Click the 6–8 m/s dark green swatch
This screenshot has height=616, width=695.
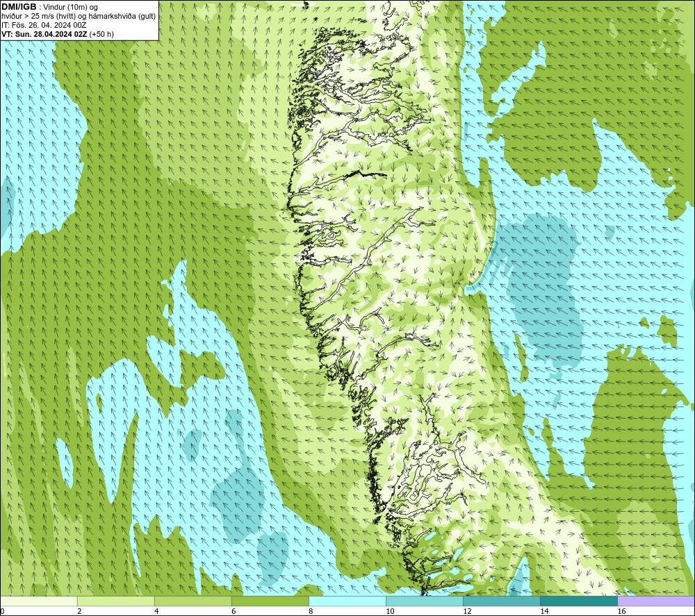click(270, 601)
